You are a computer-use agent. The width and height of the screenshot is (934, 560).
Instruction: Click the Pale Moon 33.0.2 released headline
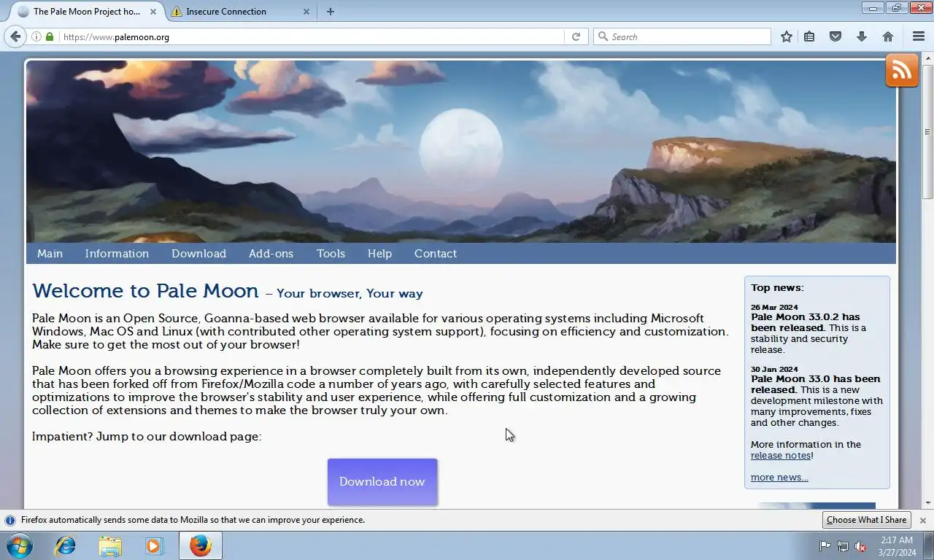pyautogui.click(x=806, y=322)
